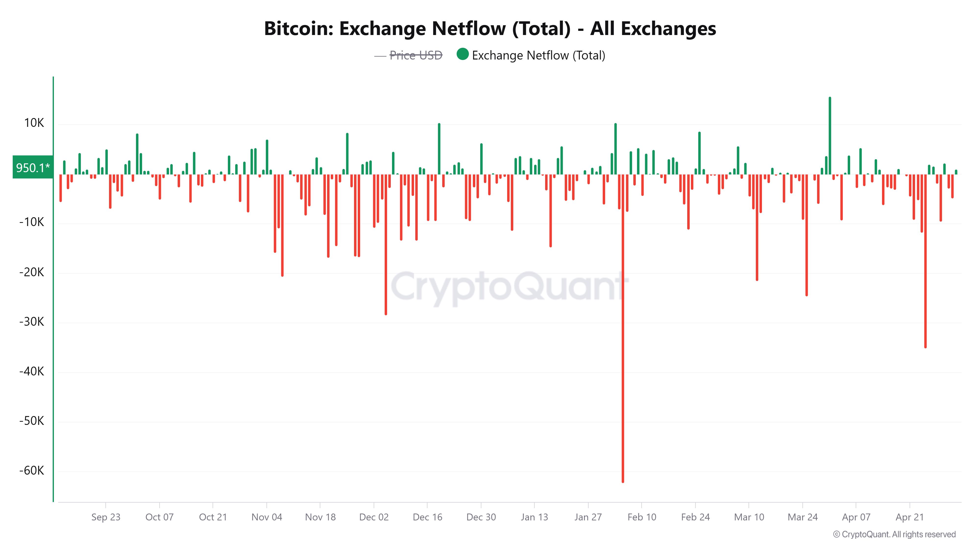Image resolution: width=980 pixels, height=551 pixels.
Task: Click the Feb 10 date axis label
Action: click(642, 517)
